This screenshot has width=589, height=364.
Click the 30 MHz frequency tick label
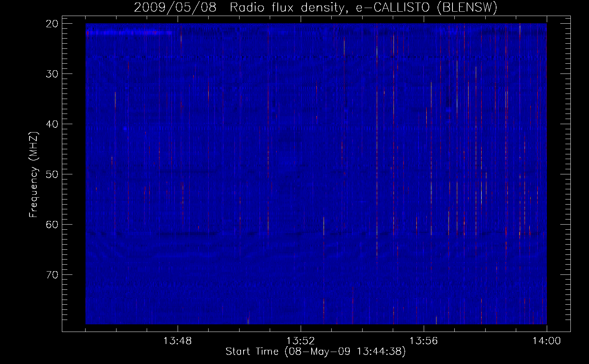coord(52,74)
